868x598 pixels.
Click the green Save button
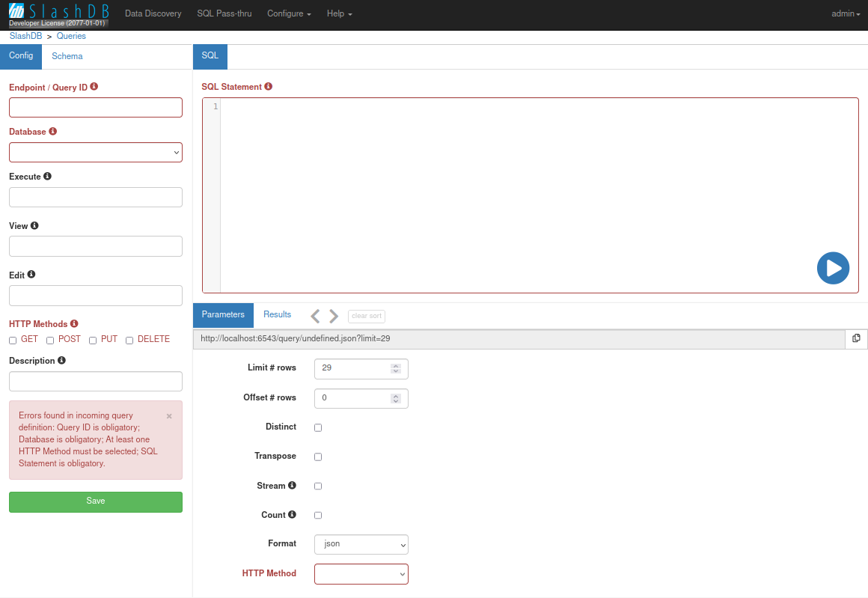tap(96, 501)
